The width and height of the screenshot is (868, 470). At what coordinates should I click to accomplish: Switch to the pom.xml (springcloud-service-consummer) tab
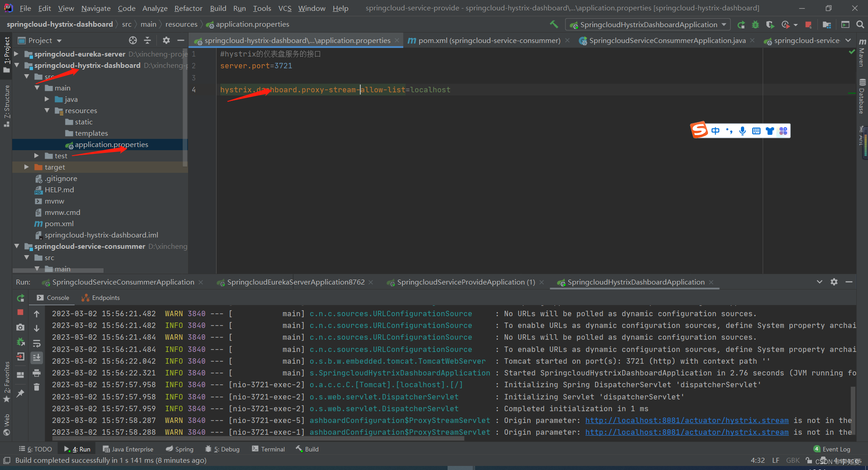tap(489, 41)
